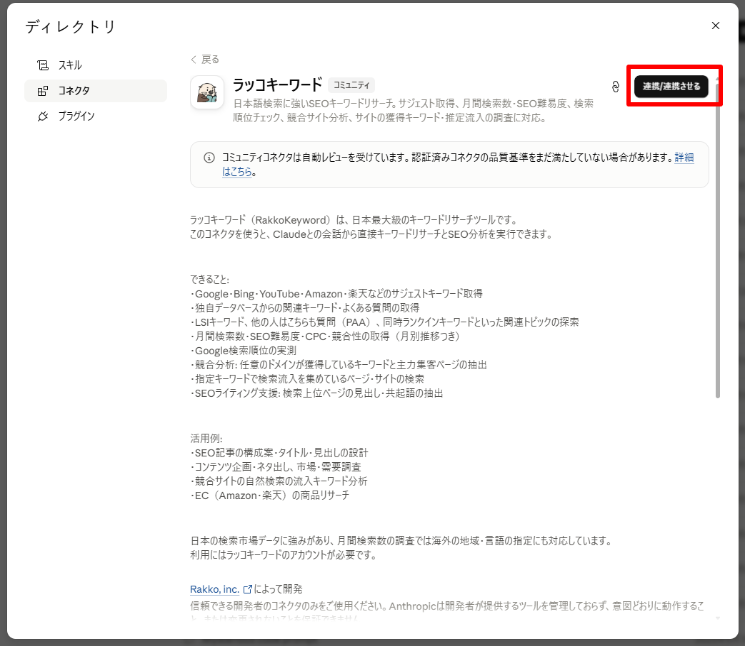Click the ラッコキーワード otter logo thumbnail
This screenshot has height=646, width=745.
(207, 92)
